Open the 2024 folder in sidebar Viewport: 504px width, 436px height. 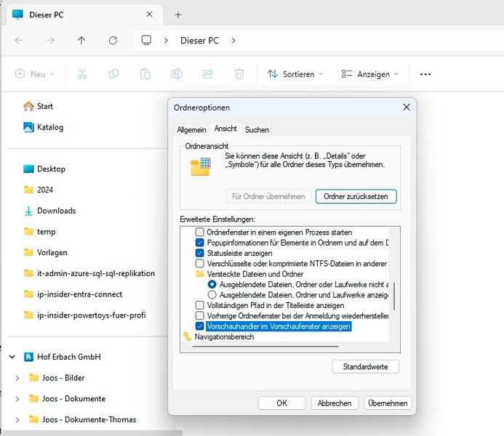[38, 190]
